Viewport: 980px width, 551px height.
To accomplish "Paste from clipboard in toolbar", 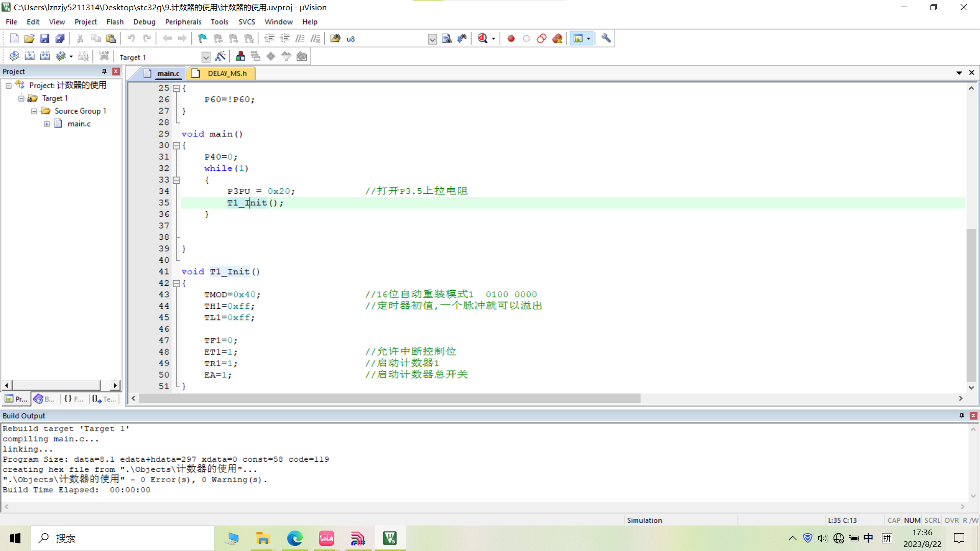I will tap(111, 38).
